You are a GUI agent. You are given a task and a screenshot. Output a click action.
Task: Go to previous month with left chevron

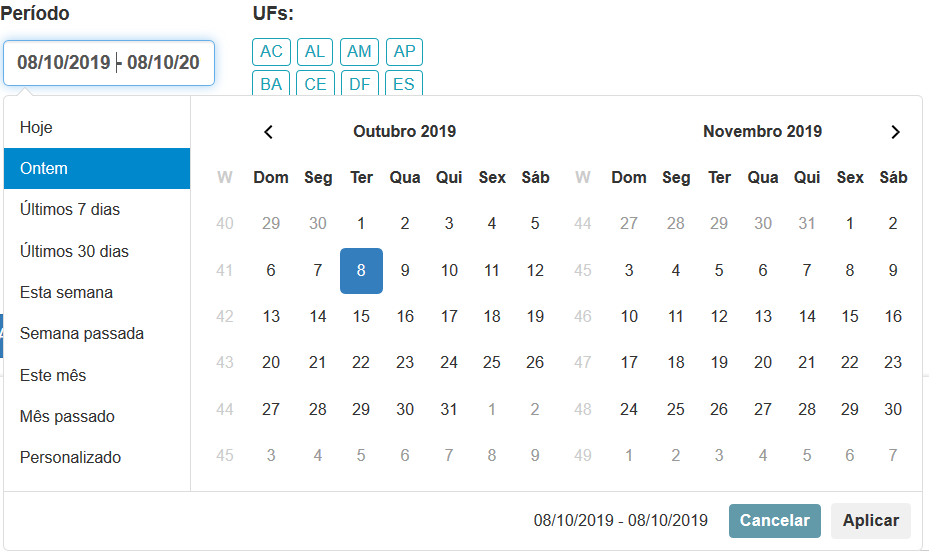tap(268, 132)
